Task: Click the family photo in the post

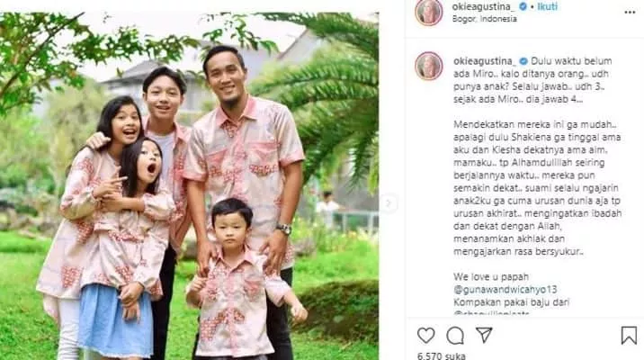Action: (190, 185)
